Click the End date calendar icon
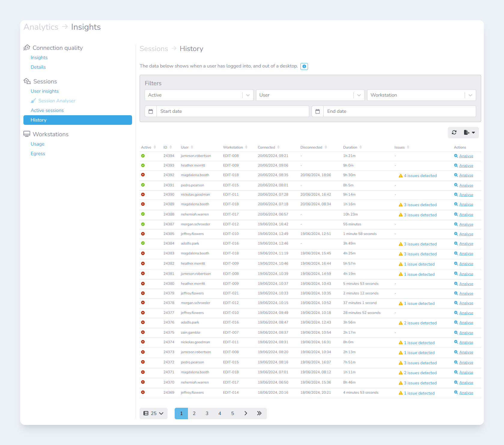 [x=318, y=111]
